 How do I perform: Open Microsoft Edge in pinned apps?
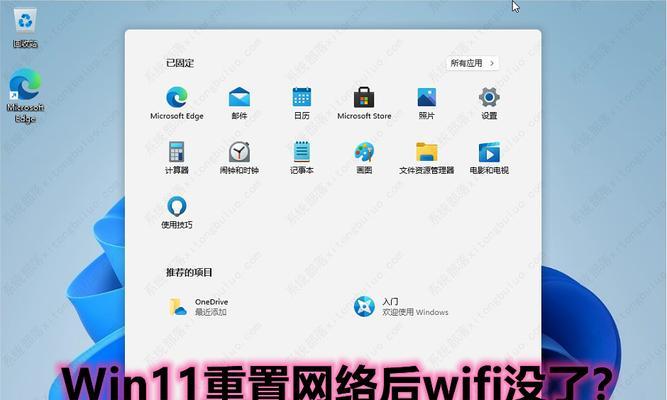(177, 103)
